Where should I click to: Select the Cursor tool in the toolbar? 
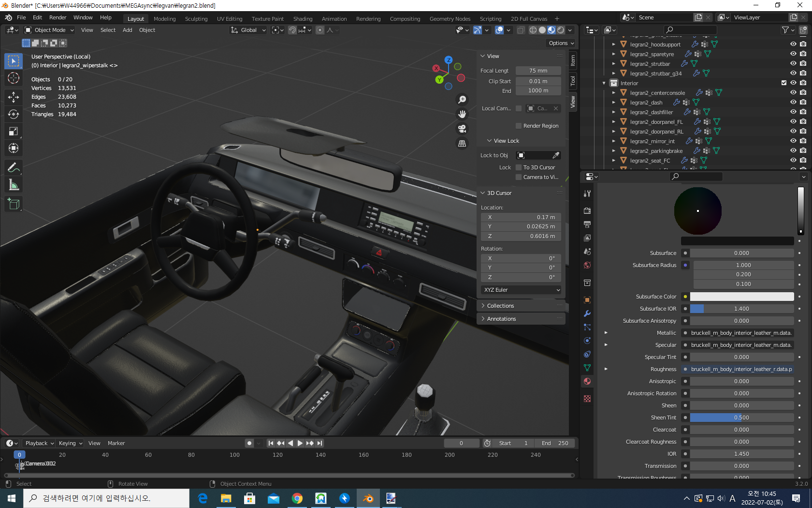click(x=14, y=78)
